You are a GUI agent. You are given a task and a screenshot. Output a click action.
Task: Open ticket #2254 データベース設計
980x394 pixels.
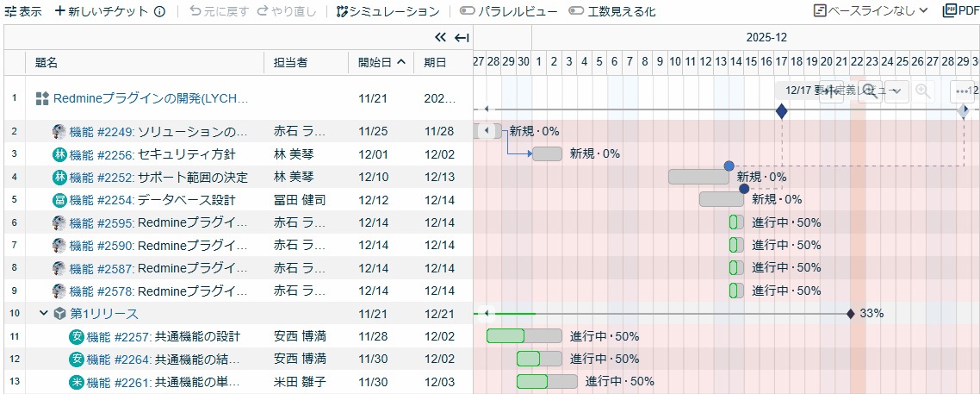pyautogui.click(x=152, y=200)
